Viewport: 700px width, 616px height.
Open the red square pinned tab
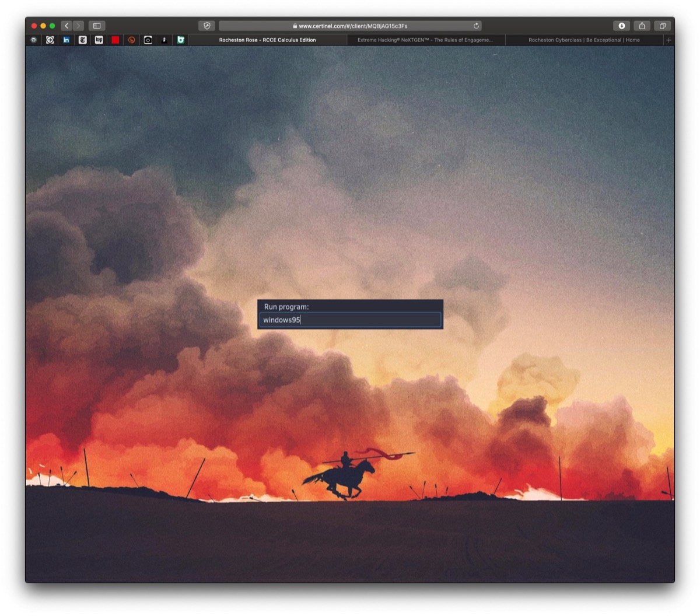coord(116,40)
